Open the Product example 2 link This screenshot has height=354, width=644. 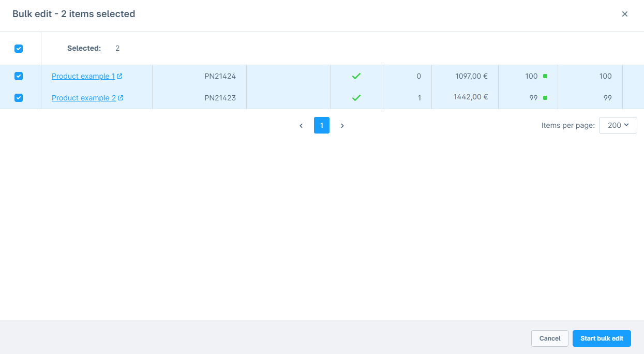point(83,98)
